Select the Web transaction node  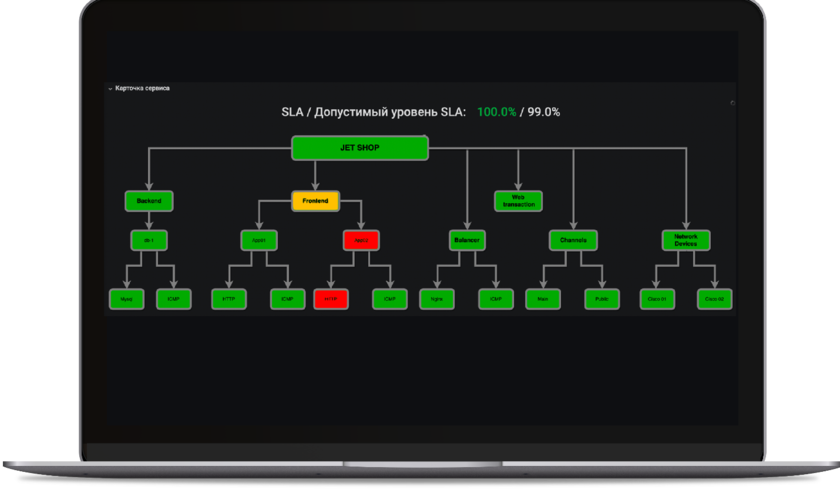tap(518, 201)
